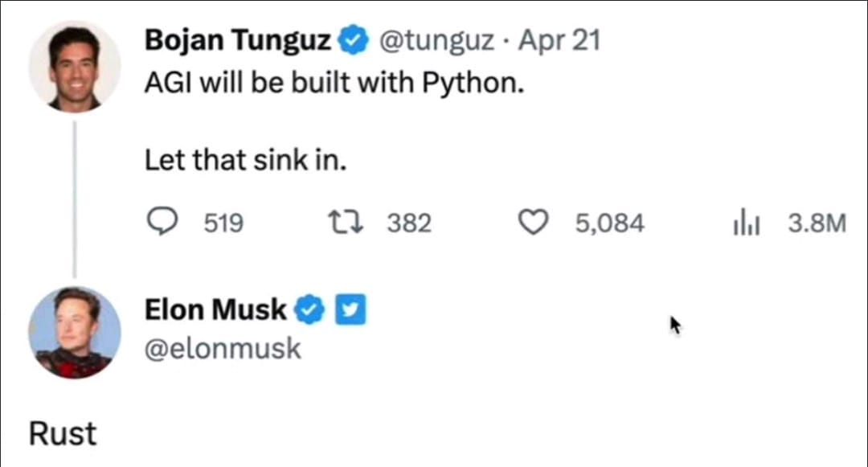Click the Apr 21 timestamp
Screen dimensions: 868x467
point(559,41)
